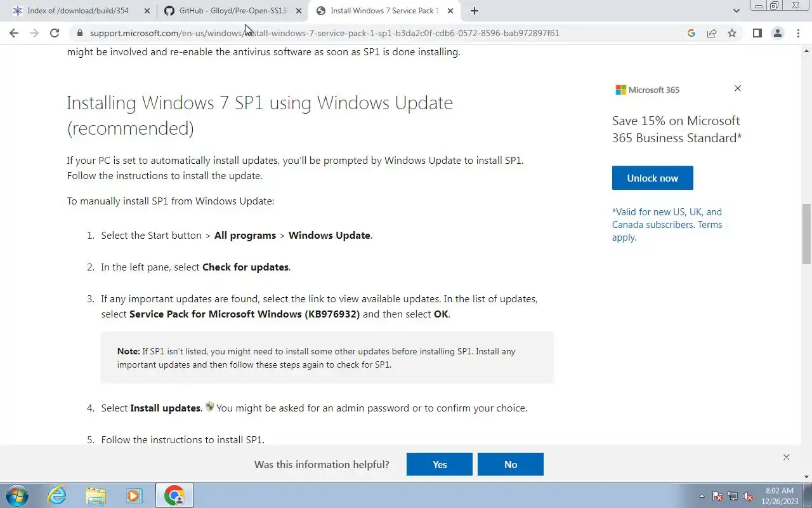Image resolution: width=812 pixels, height=508 pixels.
Task: Click "Was this information helpful?" text
Action: click(x=322, y=464)
